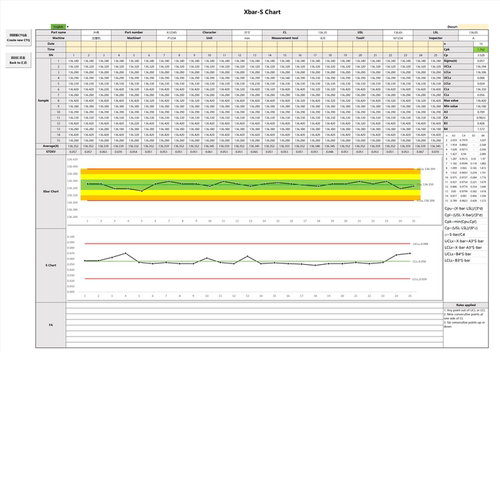Click the yellow input cell next to Datum
Viewport: 500px width, 500px height.
[x=473, y=27]
